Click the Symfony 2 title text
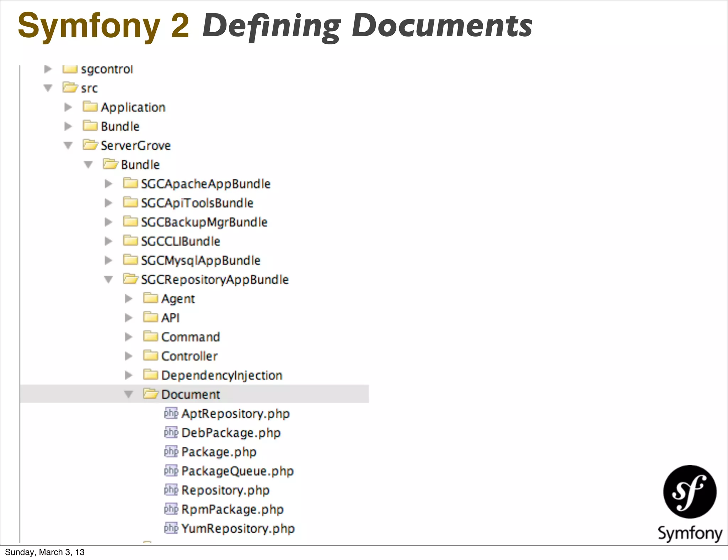This screenshot has height=560, width=728. point(103,26)
